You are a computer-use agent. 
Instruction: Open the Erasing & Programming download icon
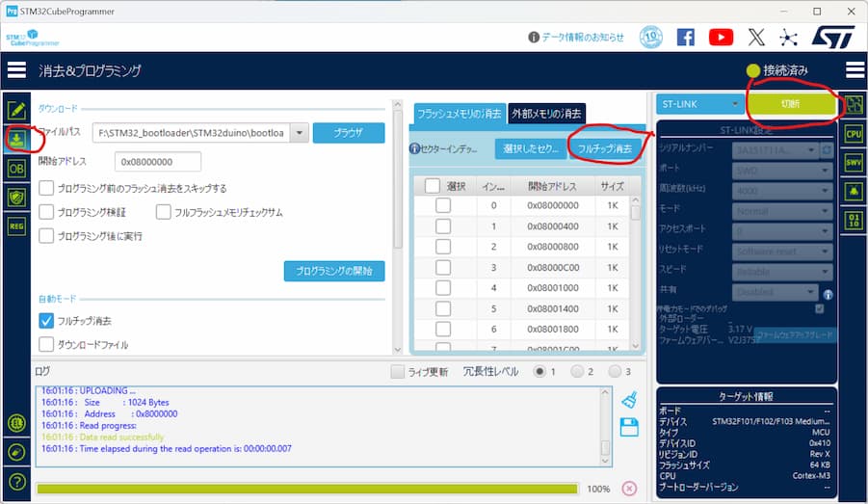pyautogui.click(x=16, y=139)
